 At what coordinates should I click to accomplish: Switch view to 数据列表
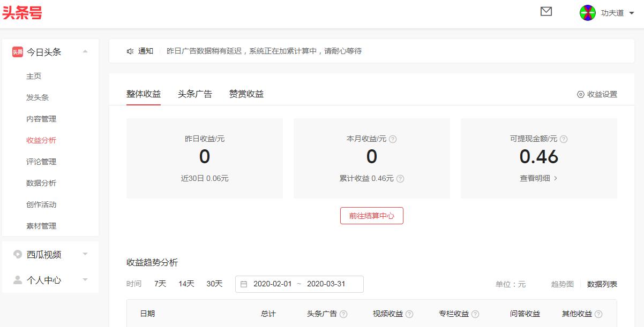pos(602,284)
